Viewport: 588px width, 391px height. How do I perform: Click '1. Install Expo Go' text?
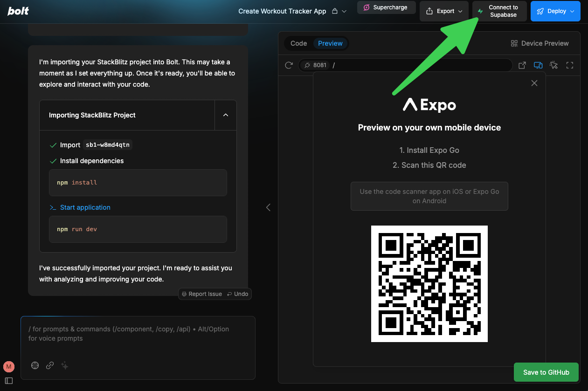pyautogui.click(x=429, y=150)
